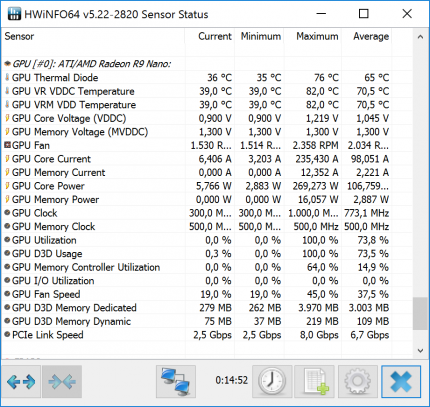
Task: Select the GPU VRM VDD Temperature label
Action: (x=74, y=105)
